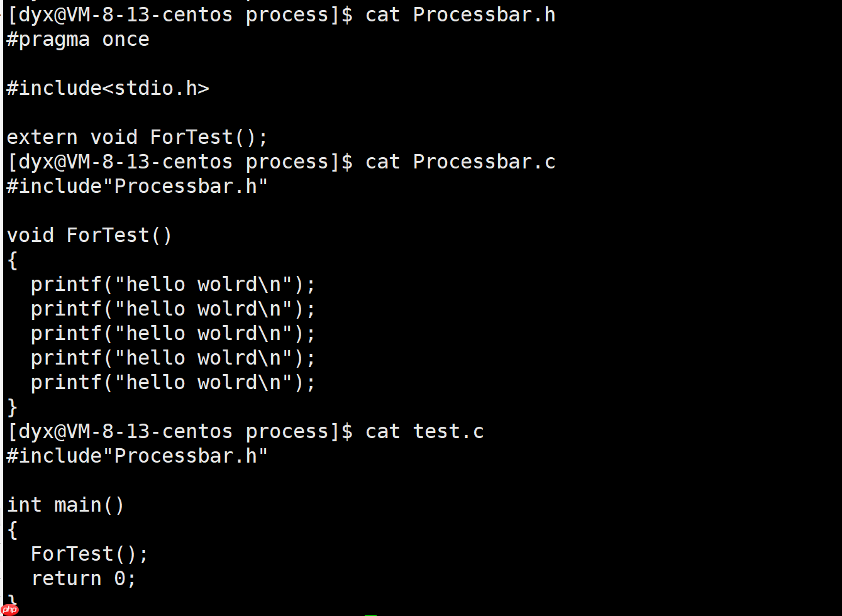The width and height of the screenshot is (842, 616).
Task: Click the opening brace below 'int main()'
Action: point(13,530)
